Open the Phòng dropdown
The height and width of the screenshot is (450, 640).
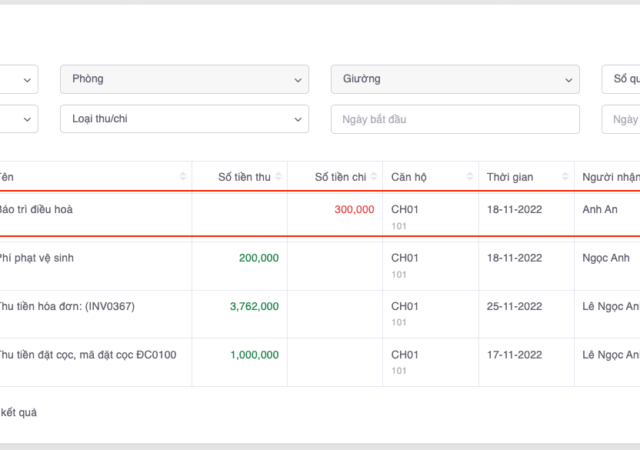coord(184,79)
